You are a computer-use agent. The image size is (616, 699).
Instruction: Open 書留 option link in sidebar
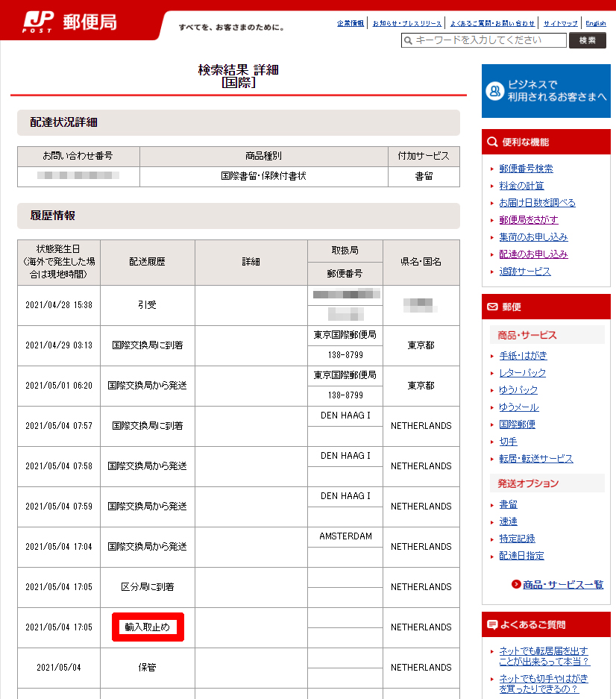(x=508, y=504)
